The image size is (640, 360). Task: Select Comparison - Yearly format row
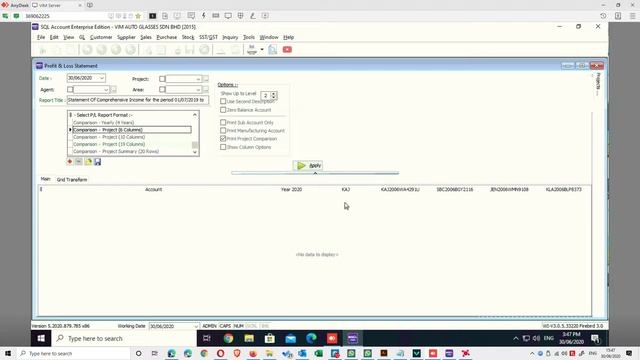[132, 122]
